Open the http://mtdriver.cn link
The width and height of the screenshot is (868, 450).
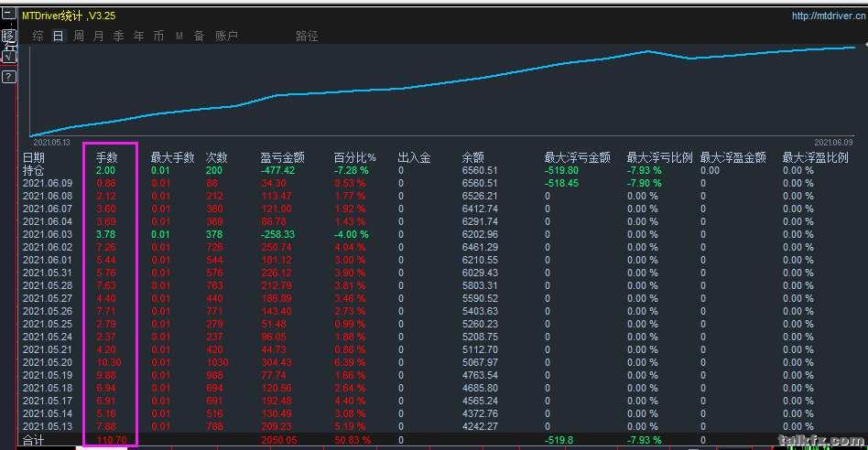[828, 16]
